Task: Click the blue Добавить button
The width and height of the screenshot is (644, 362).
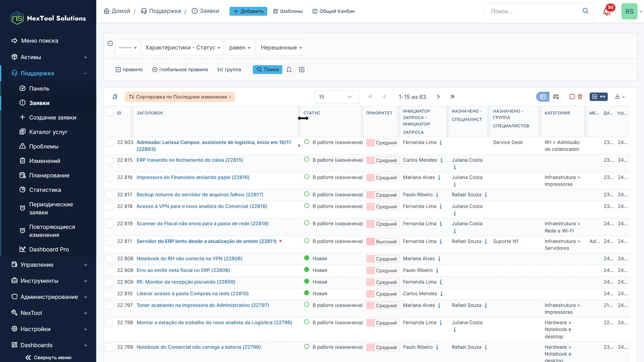Action: click(248, 11)
